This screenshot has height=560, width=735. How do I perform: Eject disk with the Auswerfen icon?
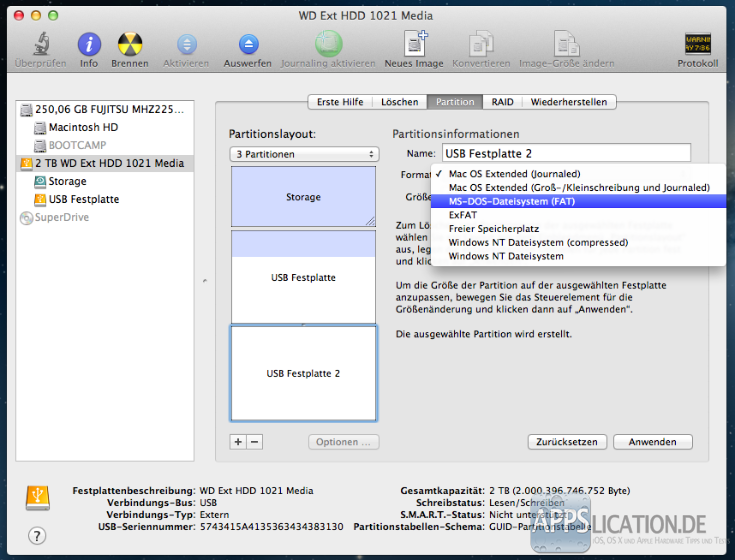248,45
